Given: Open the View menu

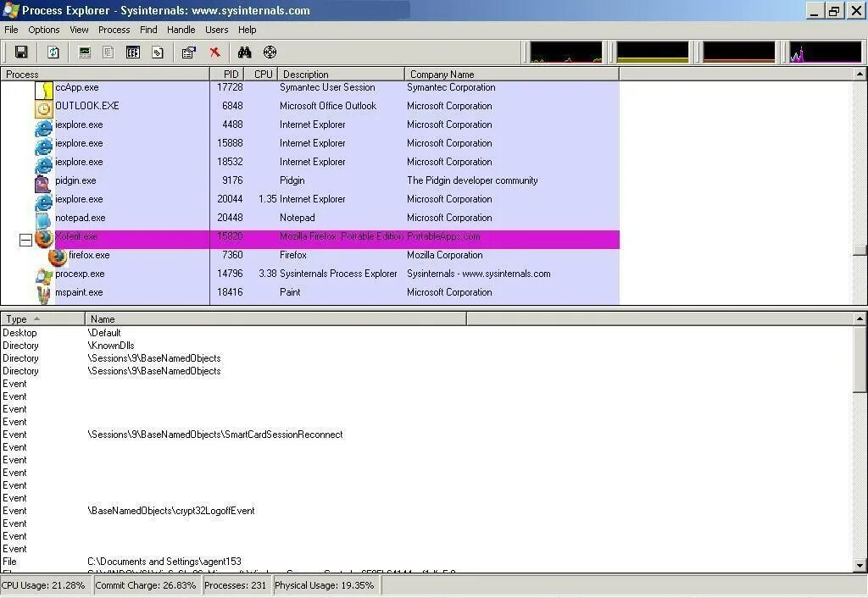Looking at the screenshot, I should [79, 30].
